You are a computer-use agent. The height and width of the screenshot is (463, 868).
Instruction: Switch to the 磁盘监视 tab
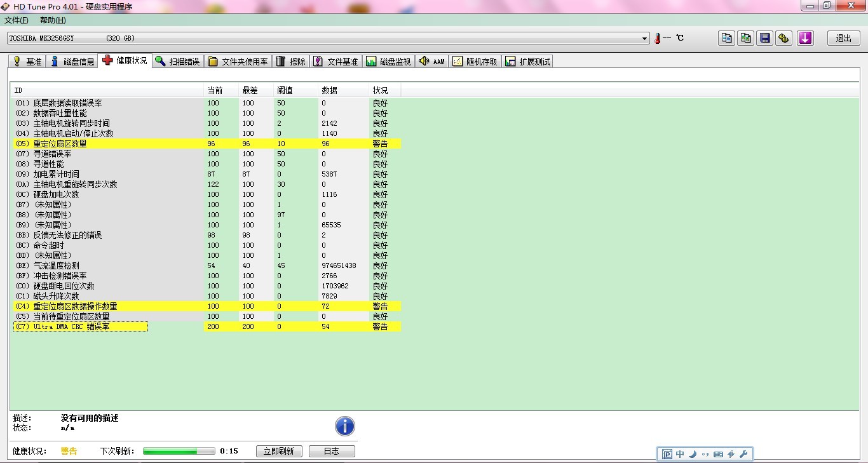[388, 62]
